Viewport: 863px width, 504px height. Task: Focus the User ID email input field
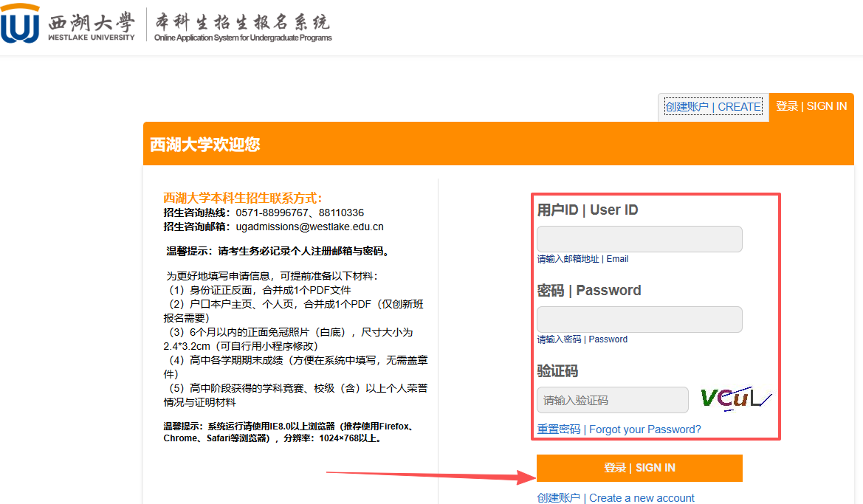point(639,239)
